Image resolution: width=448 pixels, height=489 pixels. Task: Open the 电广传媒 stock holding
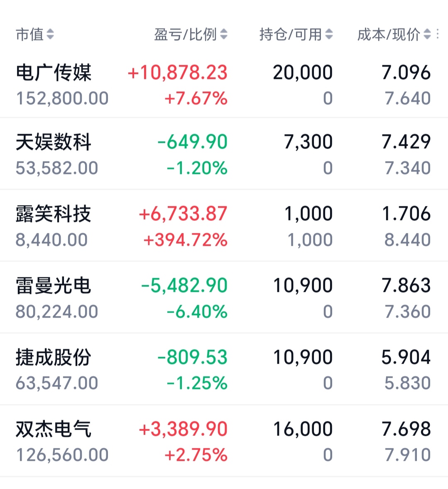(224, 85)
